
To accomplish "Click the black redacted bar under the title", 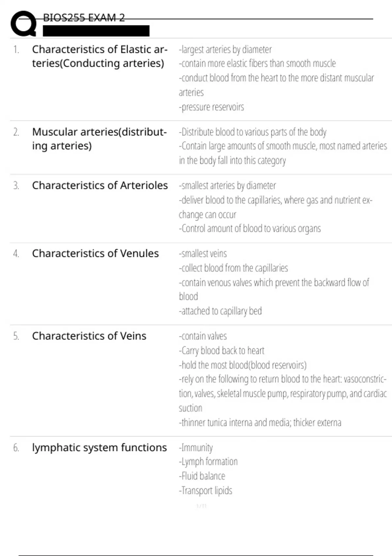I will point(96,31).
